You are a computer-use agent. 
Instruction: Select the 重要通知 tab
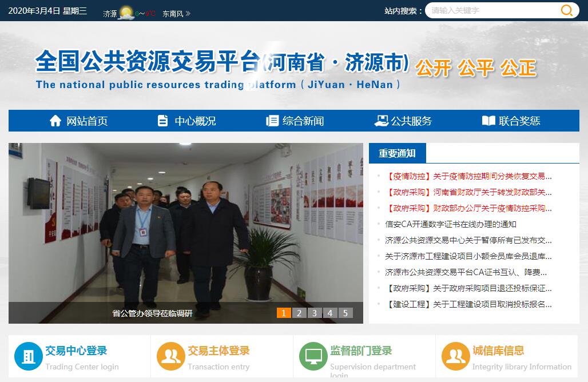(397, 153)
